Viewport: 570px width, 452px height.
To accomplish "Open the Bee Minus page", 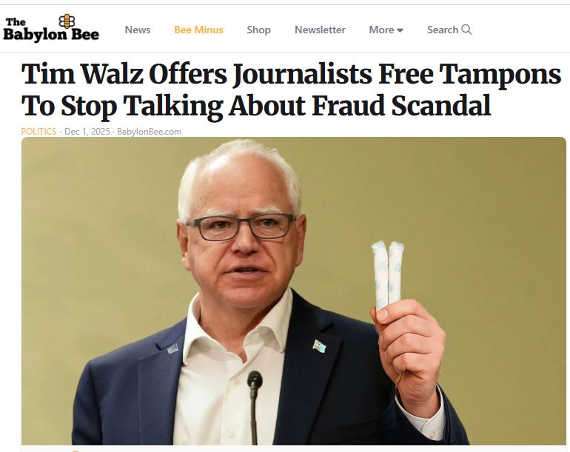I will [198, 30].
